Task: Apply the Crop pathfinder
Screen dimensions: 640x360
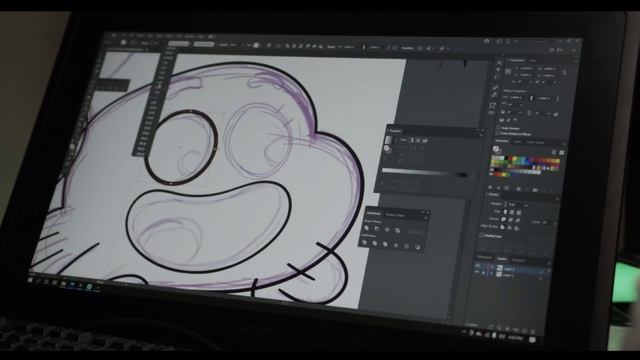Action: click(x=396, y=245)
